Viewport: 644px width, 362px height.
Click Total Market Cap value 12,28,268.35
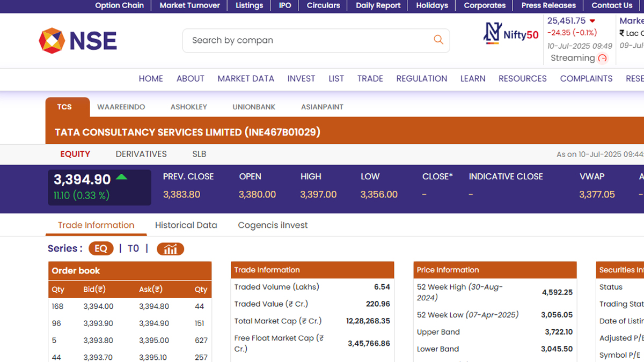click(368, 321)
